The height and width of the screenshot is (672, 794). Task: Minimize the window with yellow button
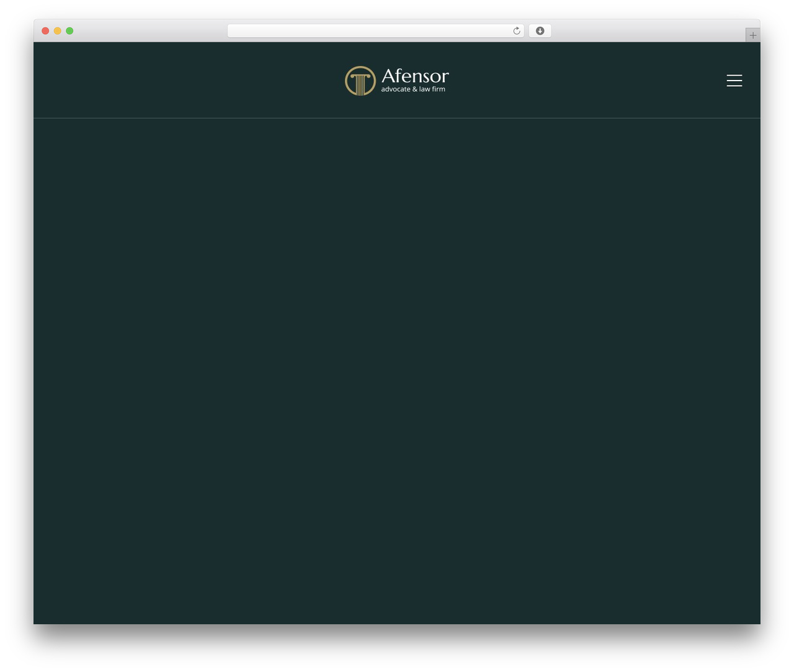pos(57,31)
